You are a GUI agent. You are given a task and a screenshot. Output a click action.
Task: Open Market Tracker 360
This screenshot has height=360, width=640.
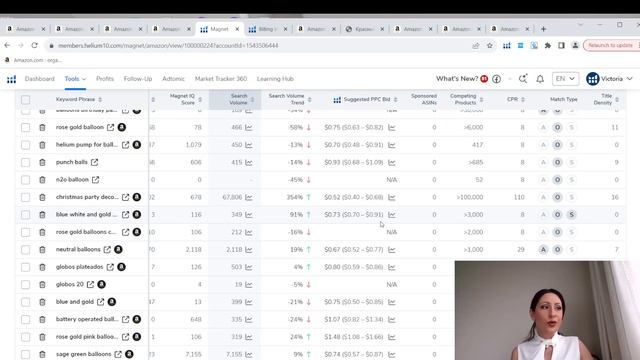click(x=221, y=79)
